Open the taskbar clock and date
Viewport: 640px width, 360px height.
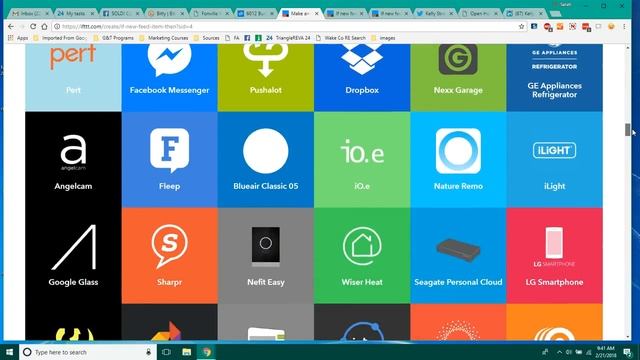606,352
